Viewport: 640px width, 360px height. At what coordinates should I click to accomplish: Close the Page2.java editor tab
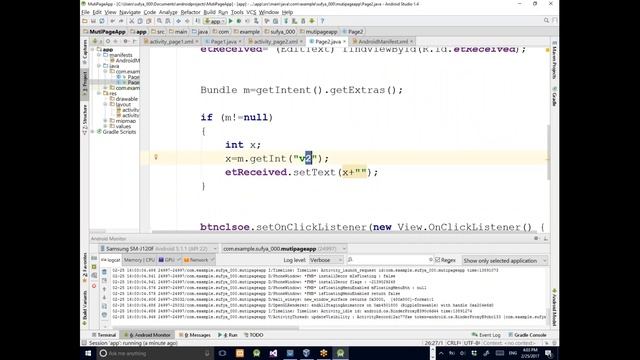[x=344, y=42]
